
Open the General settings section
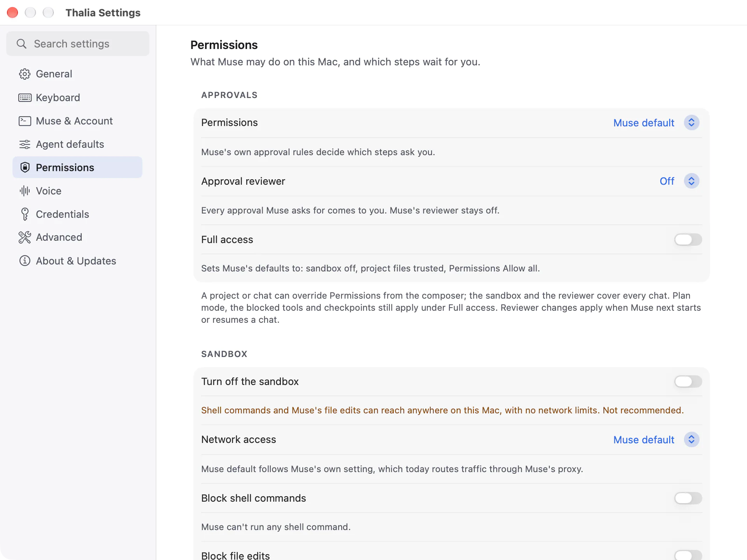pos(54,74)
